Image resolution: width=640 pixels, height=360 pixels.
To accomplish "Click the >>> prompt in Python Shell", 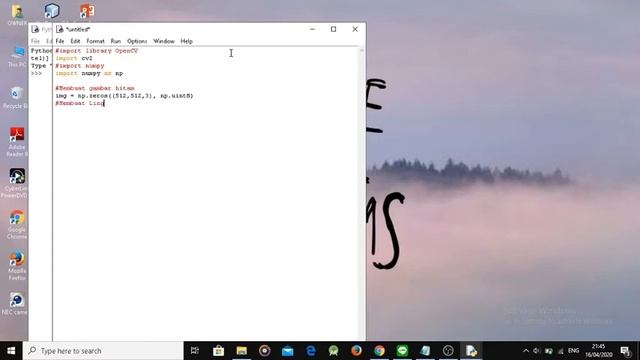I will [x=36, y=73].
